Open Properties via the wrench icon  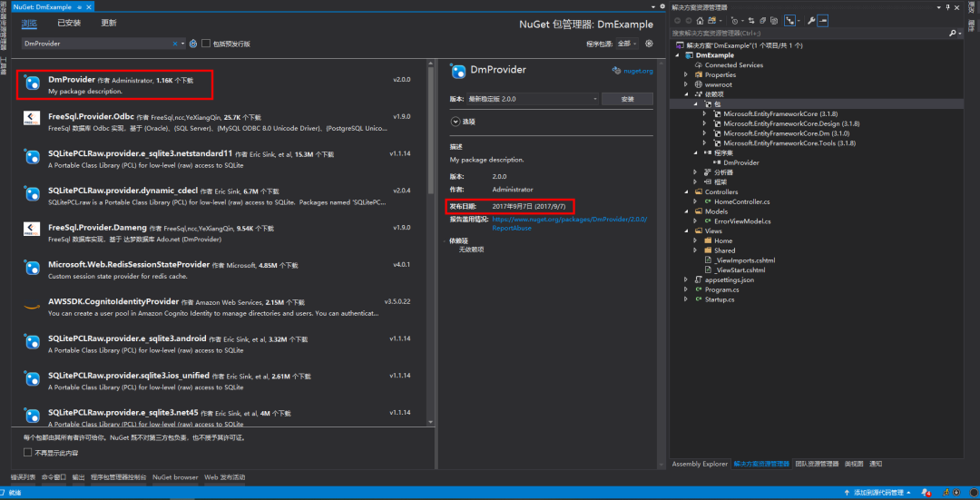(x=810, y=21)
